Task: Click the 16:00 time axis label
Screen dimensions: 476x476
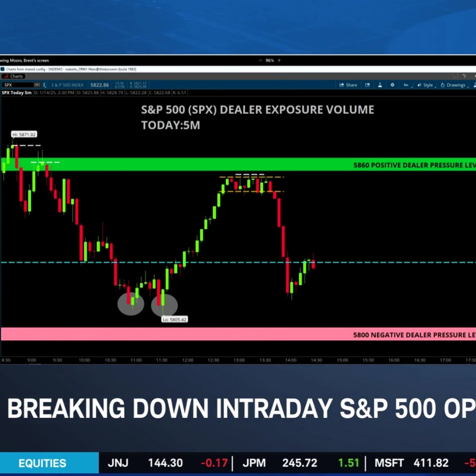Action: pos(394,360)
